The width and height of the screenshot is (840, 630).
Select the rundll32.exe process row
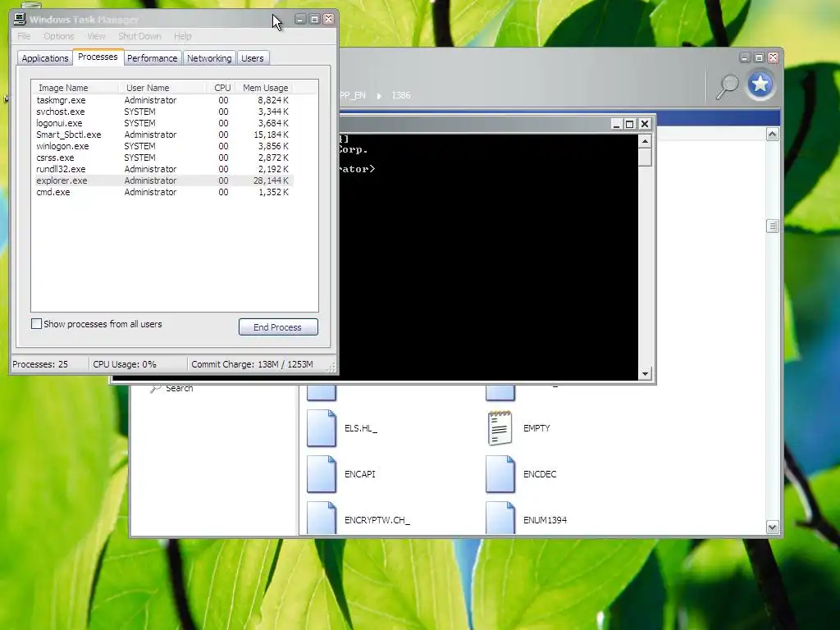(x=164, y=169)
